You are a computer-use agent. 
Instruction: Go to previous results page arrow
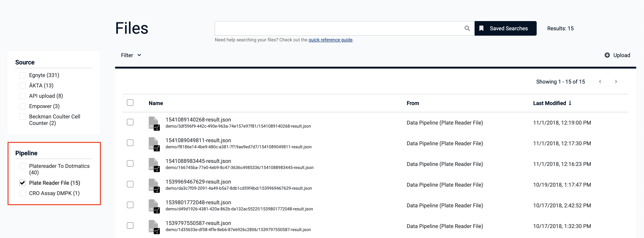pyautogui.click(x=600, y=81)
